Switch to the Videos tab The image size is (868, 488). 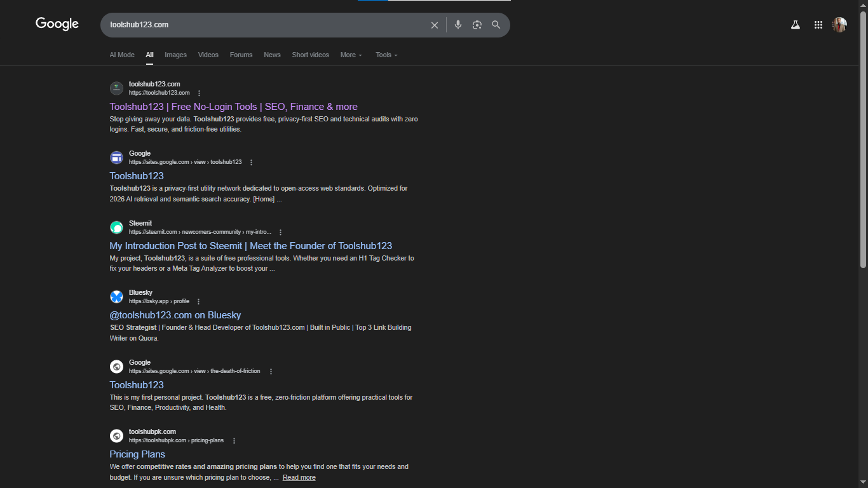pos(208,55)
